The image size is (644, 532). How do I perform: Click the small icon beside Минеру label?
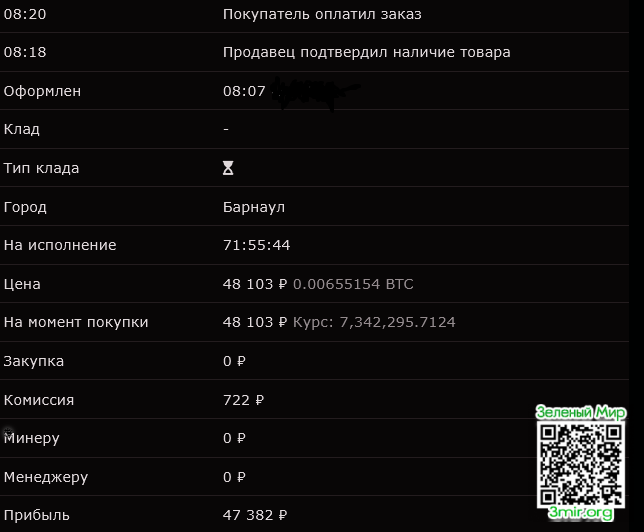coord(8,434)
